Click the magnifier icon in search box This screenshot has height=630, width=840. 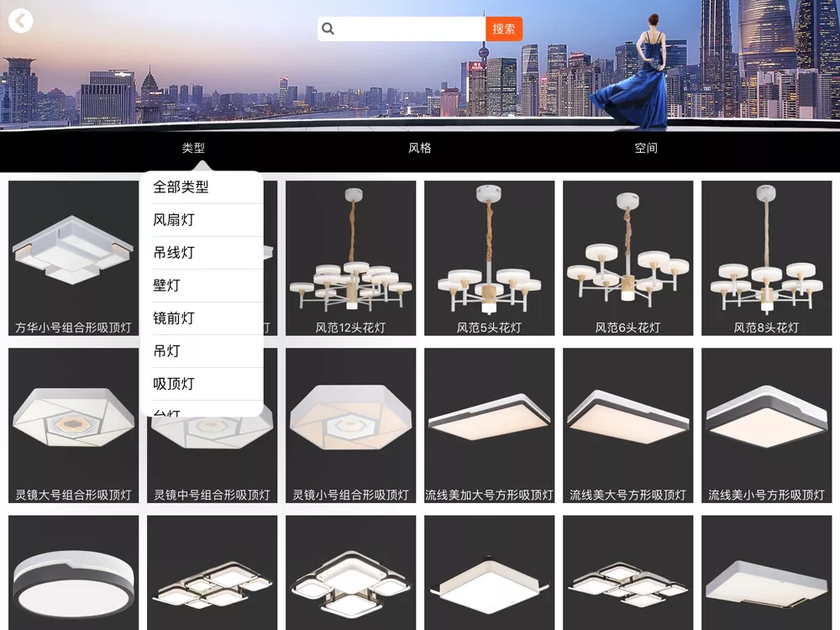(x=328, y=29)
